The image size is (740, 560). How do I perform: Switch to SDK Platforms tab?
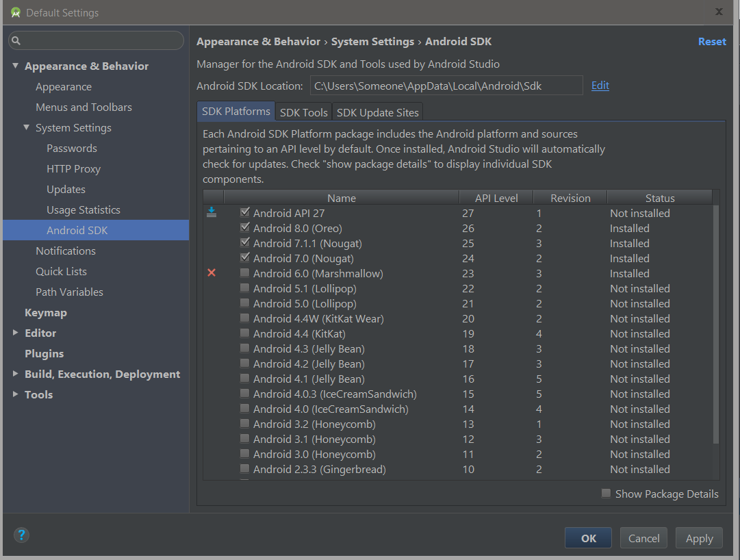coord(236,112)
